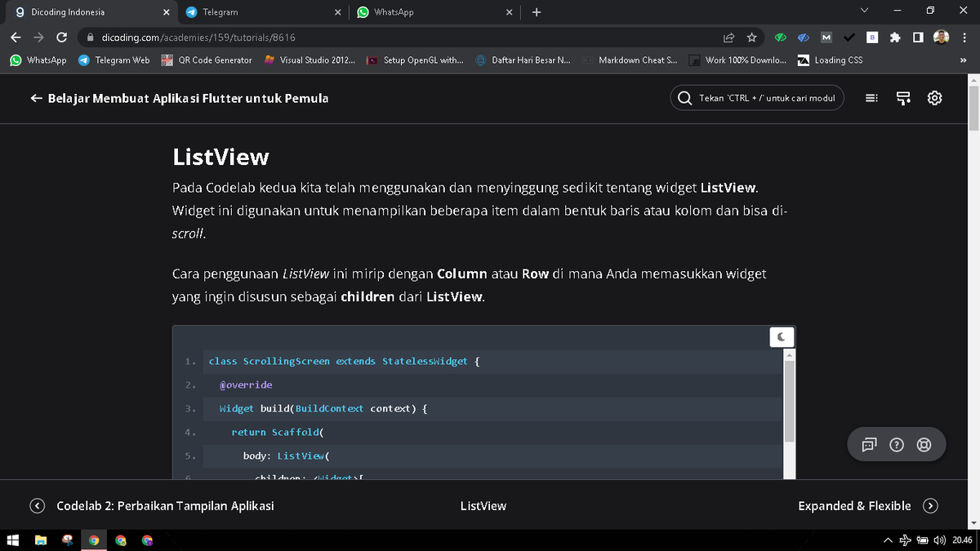
Task: Open the module list icon in header
Action: point(871,98)
